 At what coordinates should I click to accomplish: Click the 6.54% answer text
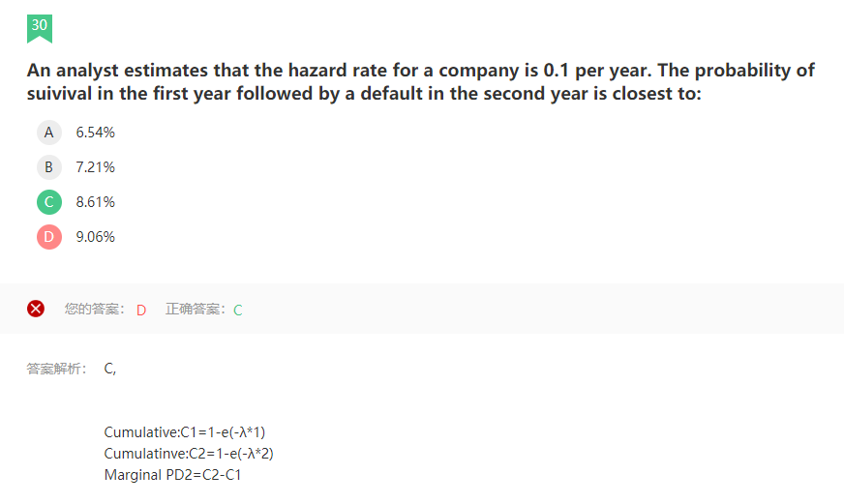click(95, 133)
